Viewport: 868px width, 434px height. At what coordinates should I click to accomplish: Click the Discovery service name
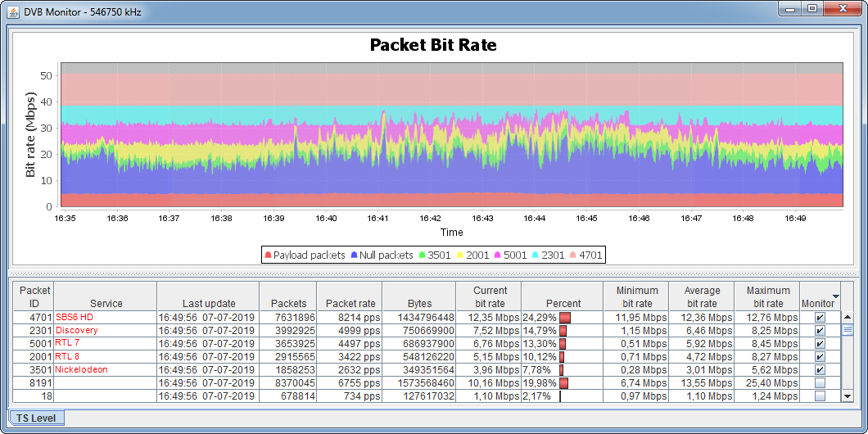click(x=77, y=331)
